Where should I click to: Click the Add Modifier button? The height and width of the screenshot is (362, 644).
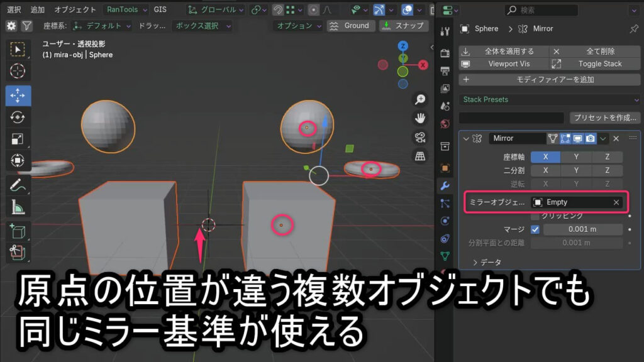pos(550,80)
